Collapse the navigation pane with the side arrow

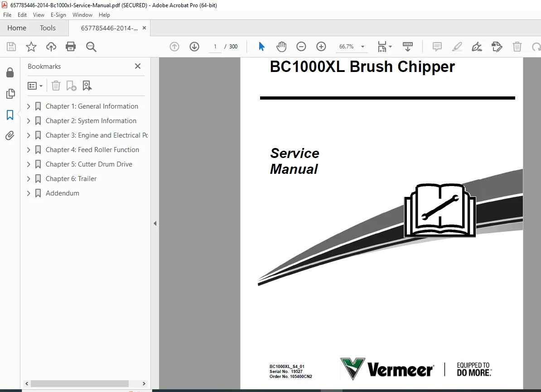click(x=155, y=224)
